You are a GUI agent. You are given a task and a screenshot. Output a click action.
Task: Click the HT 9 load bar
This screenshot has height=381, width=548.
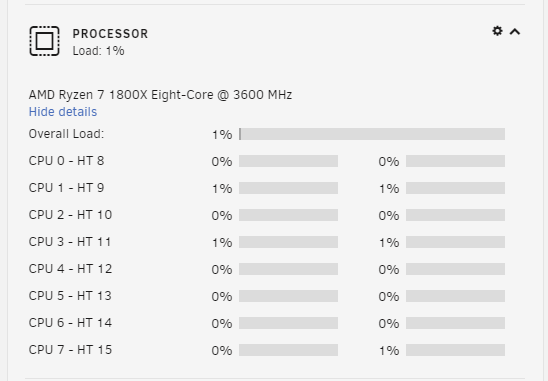(455, 188)
